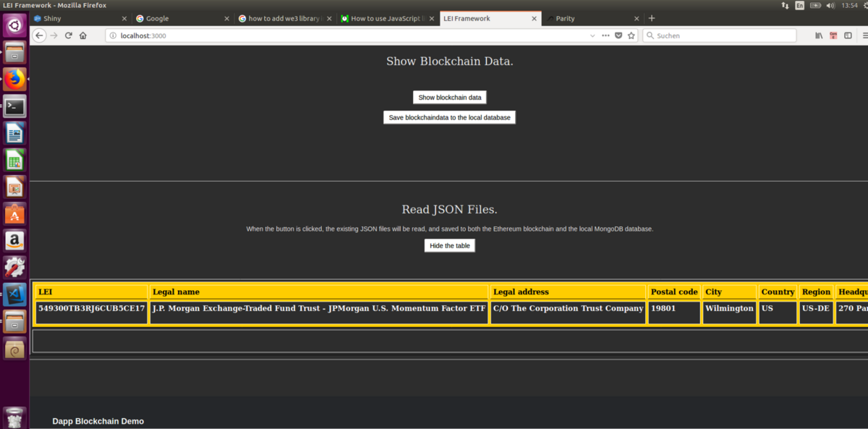Open the Firefox home page icon
This screenshot has width=868, height=429.
point(83,35)
